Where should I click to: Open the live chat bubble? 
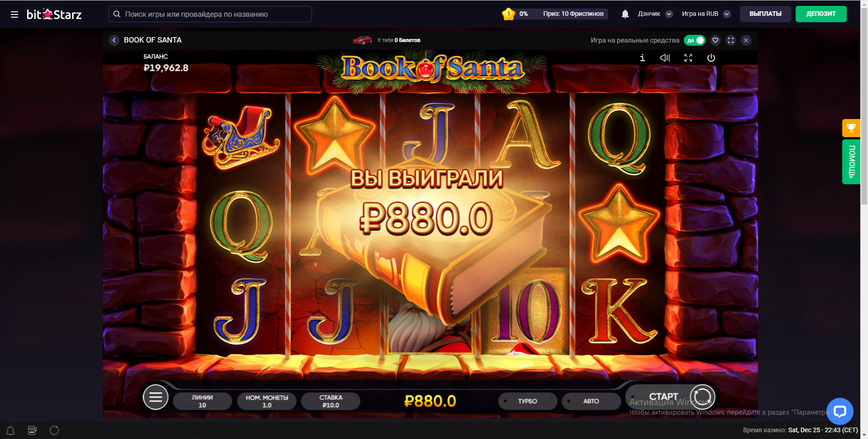point(840,411)
